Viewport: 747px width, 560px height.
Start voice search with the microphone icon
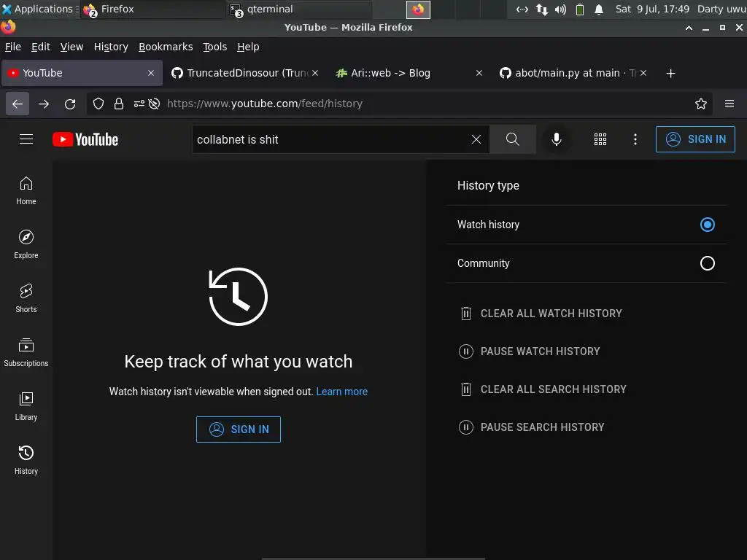pos(556,139)
